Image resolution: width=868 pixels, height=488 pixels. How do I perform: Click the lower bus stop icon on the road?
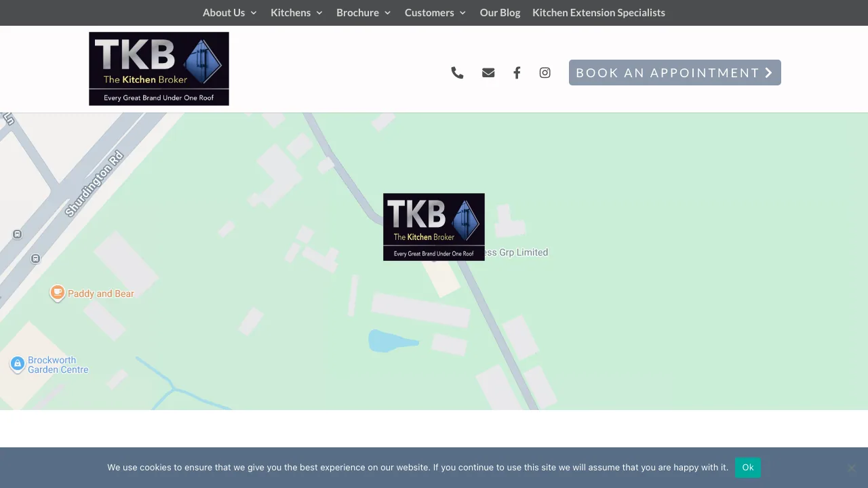click(35, 258)
